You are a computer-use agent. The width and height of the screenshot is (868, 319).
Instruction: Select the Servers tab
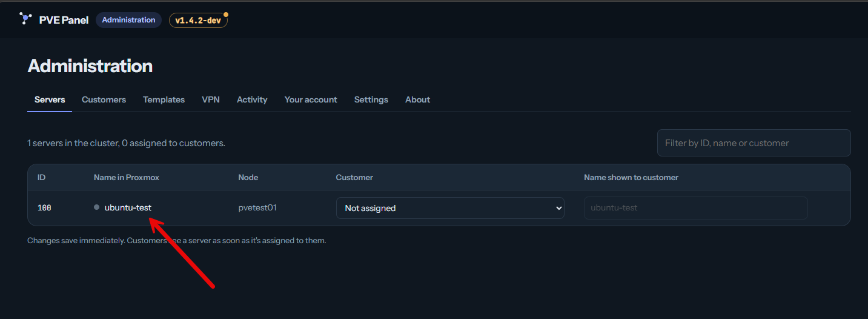tap(50, 99)
